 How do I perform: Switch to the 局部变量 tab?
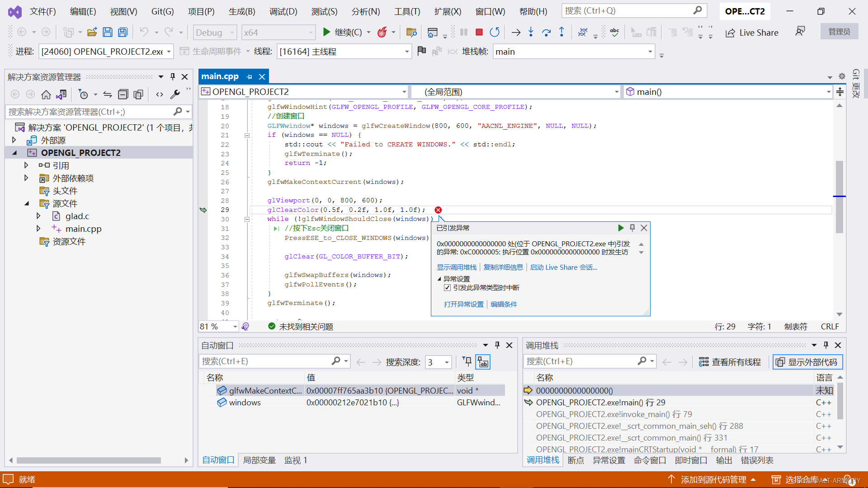[259, 460]
